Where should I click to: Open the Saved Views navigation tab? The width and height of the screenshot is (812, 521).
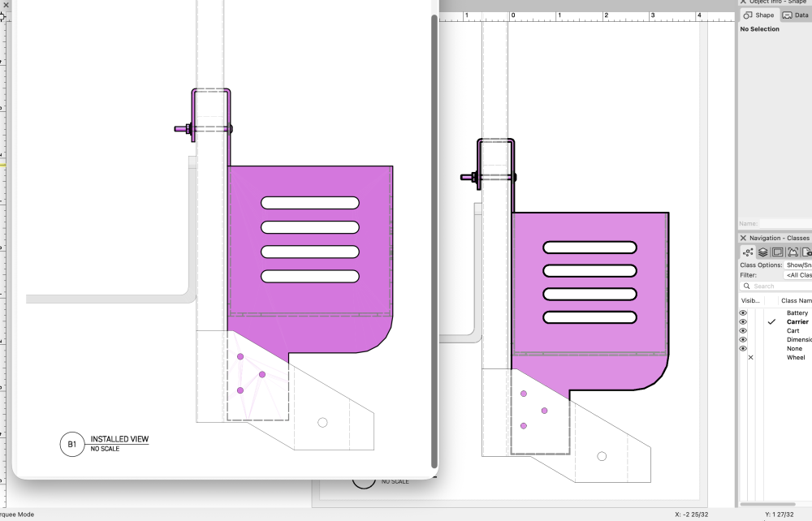coord(807,252)
